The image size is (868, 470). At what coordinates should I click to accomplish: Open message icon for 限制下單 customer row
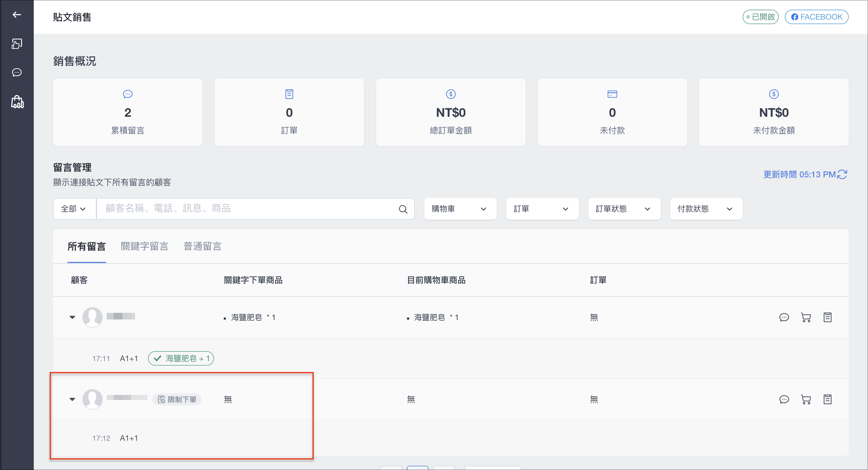coord(784,399)
